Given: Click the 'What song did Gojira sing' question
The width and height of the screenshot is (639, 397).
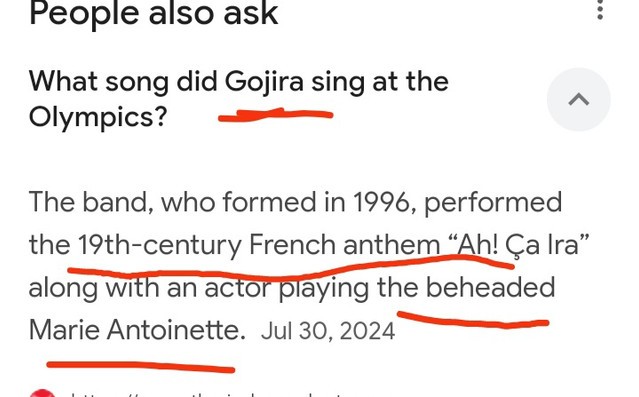Looking at the screenshot, I should tap(239, 99).
